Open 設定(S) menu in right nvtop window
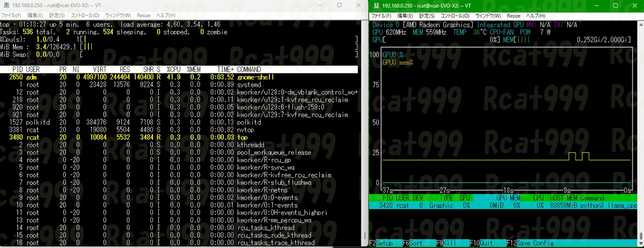 point(428,16)
